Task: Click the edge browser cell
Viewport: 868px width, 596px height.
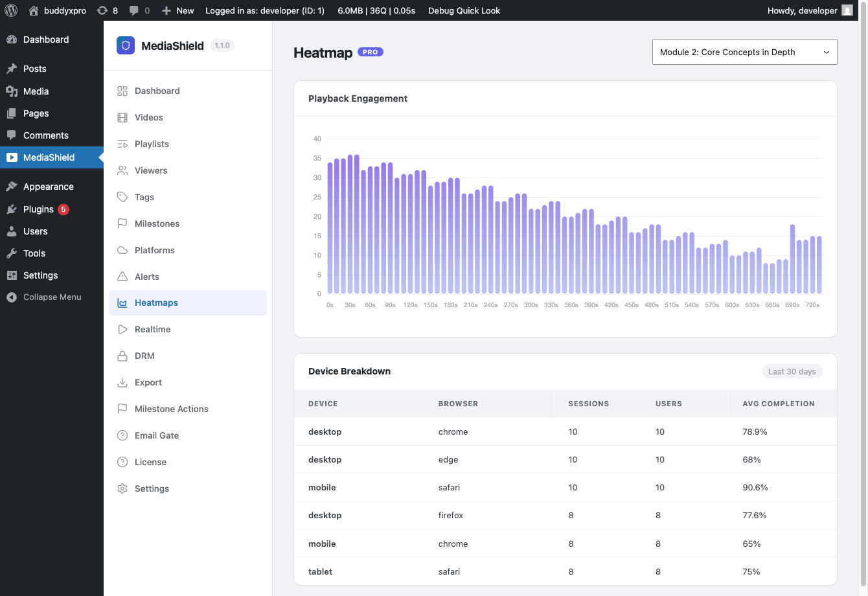Action: point(448,459)
